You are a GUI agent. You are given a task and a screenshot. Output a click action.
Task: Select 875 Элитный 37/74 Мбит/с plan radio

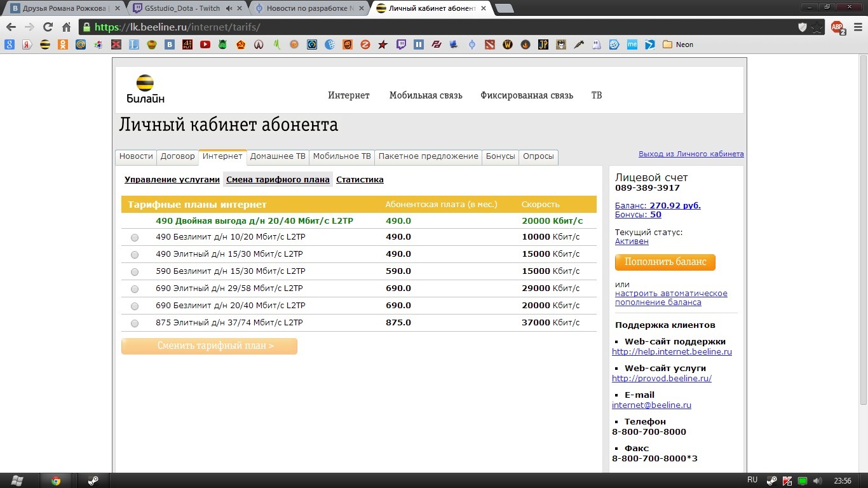coord(135,323)
